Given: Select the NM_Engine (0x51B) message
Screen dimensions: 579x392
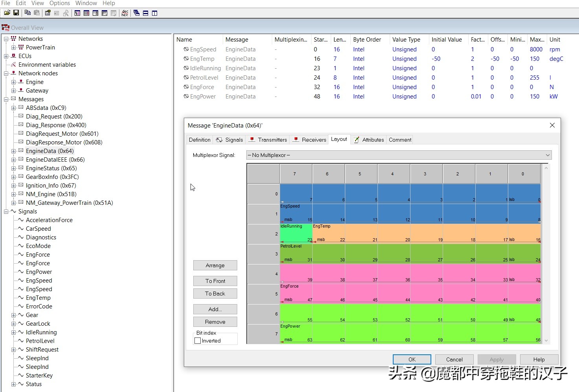Looking at the screenshot, I should (x=51, y=194).
